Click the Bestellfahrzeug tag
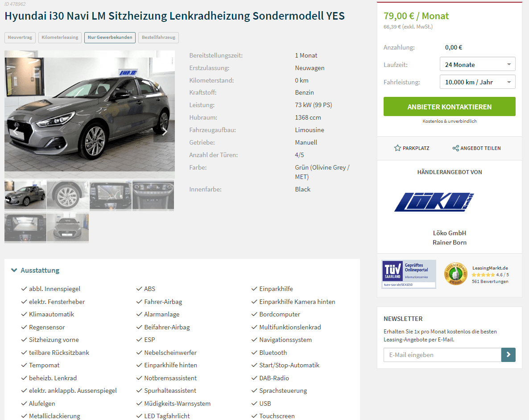Image resolution: width=529 pixels, height=420 pixels. pyautogui.click(x=158, y=37)
